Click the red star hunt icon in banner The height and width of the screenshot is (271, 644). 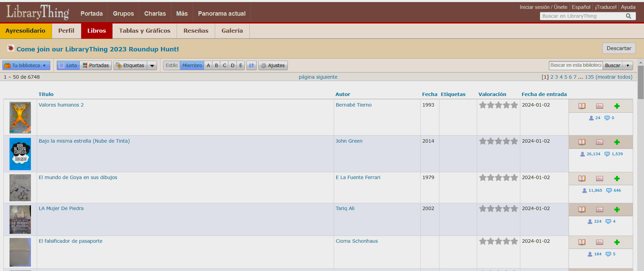(x=11, y=48)
